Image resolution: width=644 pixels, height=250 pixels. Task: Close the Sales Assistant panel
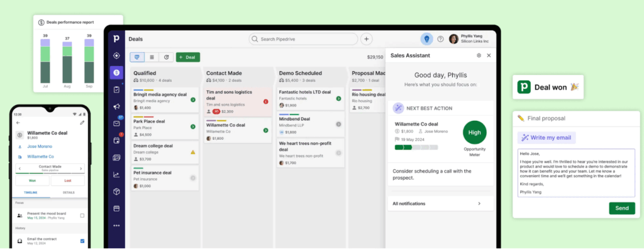pos(489,55)
